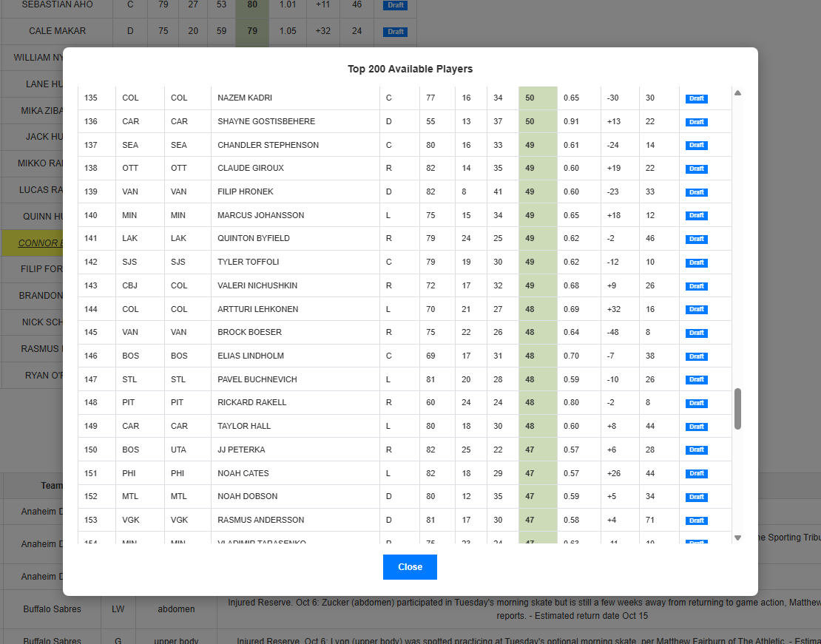Image resolution: width=821 pixels, height=644 pixels.
Task: Draft Rasmus Andersson
Action: (697, 520)
